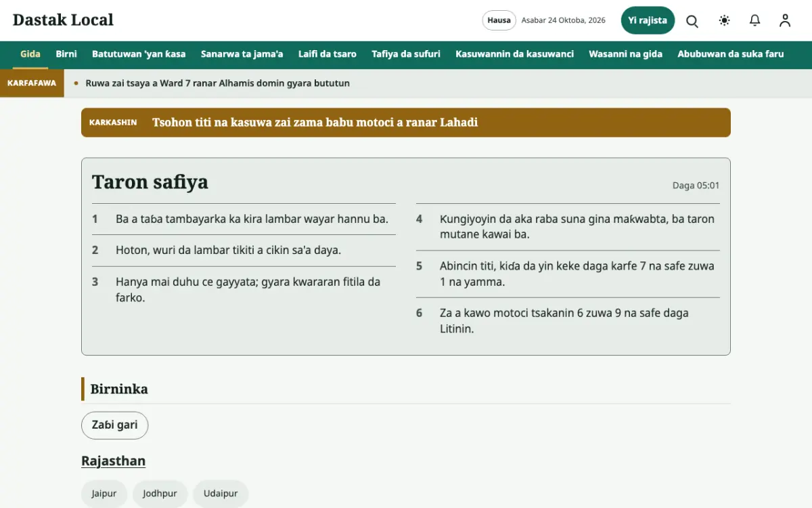
Task: Open the KARKASHIN market headline banner
Action: 406,123
